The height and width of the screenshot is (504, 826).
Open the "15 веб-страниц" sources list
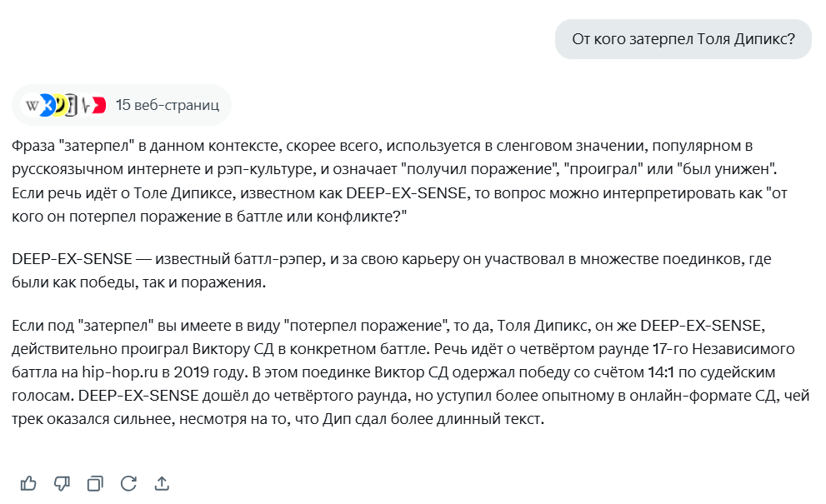click(x=167, y=105)
